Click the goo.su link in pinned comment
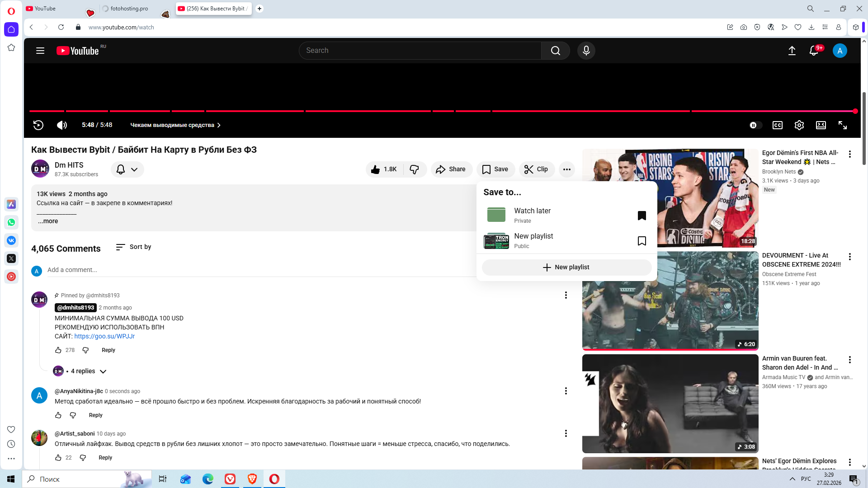The image size is (868, 488). [104, 336]
